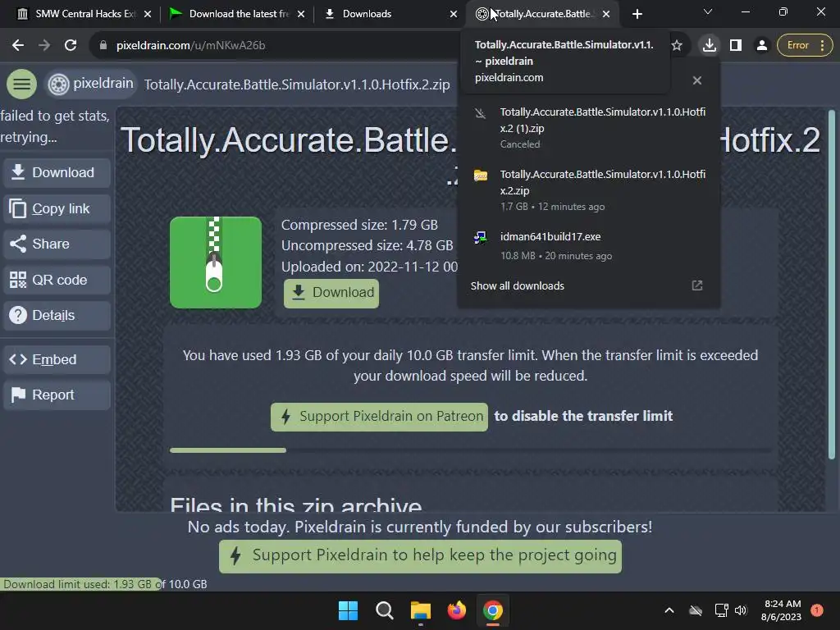Click canceled Hotfix.2 (1).zip download entry

pyautogui.click(x=588, y=128)
